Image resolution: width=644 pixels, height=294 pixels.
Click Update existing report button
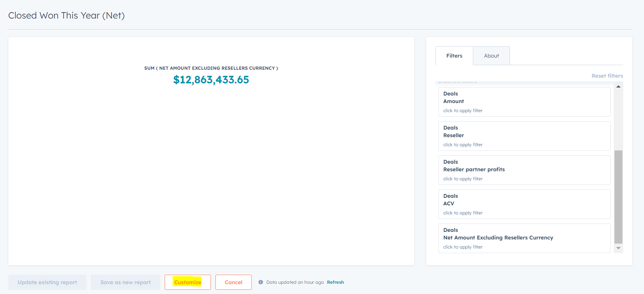click(47, 282)
